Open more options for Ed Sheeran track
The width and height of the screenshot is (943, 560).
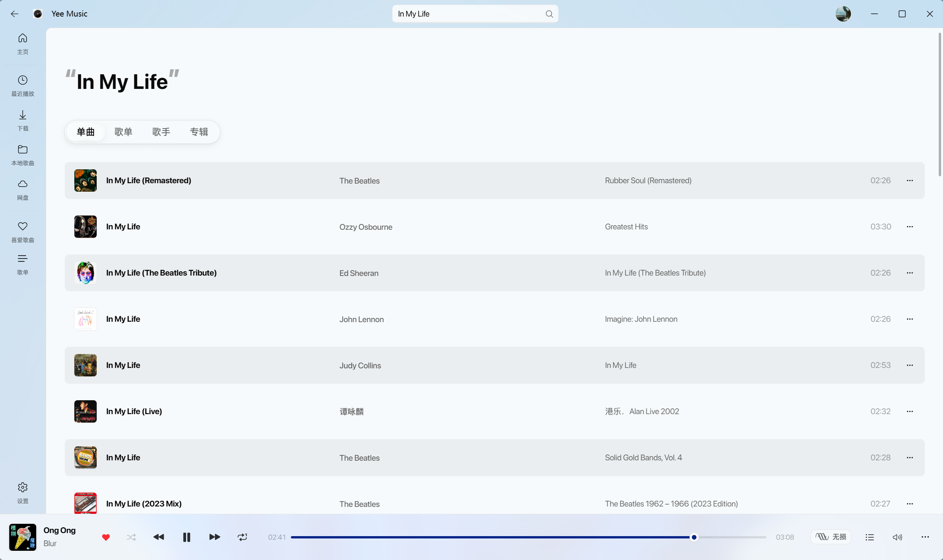click(910, 273)
